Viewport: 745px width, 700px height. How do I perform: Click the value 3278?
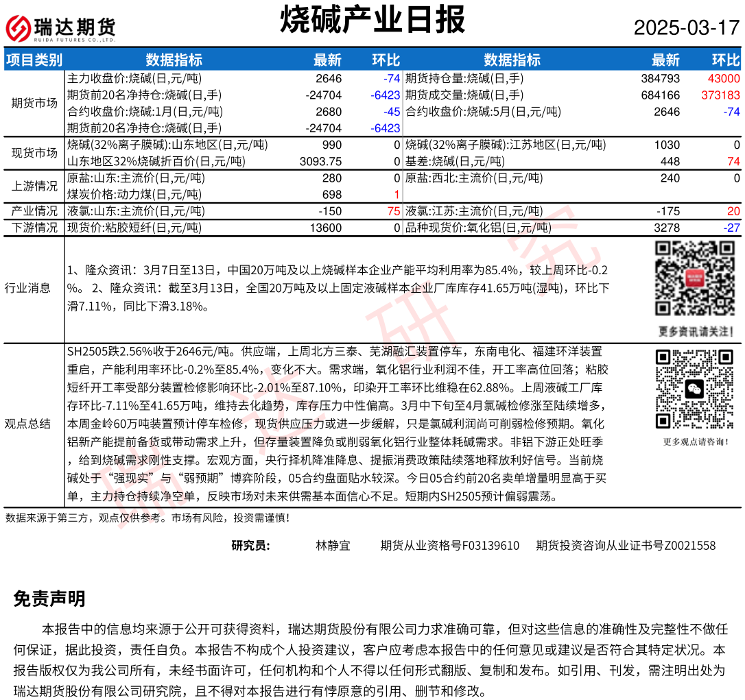pyautogui.click(x=667, y=228)
